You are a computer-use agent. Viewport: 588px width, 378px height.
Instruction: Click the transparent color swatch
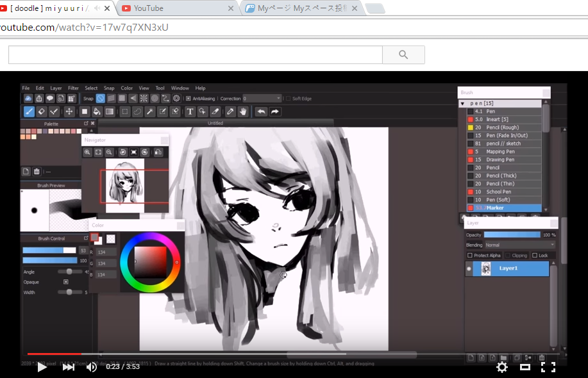pyautogui.click(x=111, y=238)
